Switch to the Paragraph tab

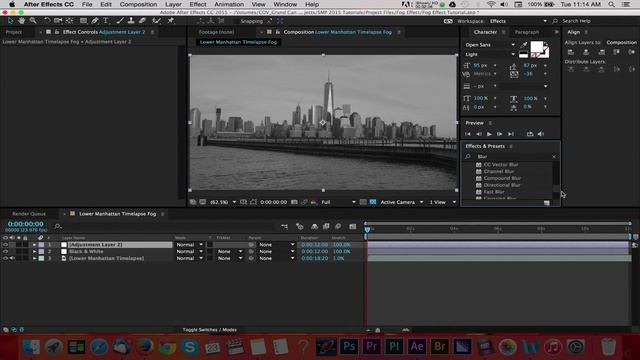[x=527, y=32]
